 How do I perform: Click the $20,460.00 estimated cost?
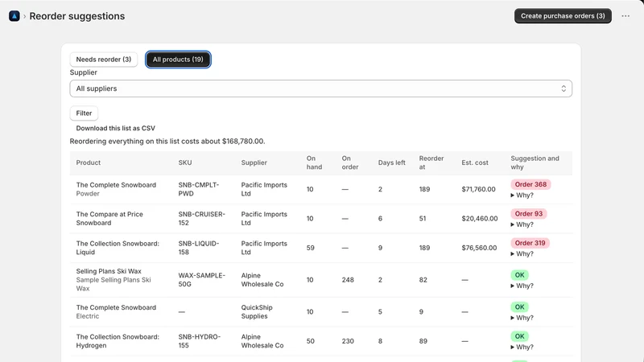[x=479, y=218]
